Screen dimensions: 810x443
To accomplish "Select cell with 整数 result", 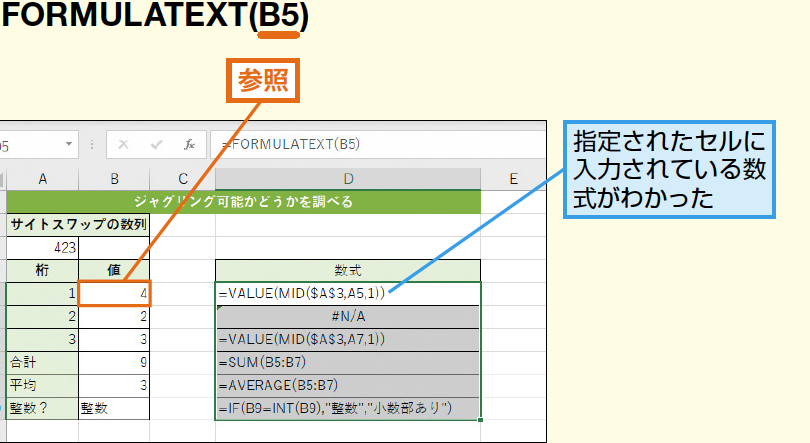I will tap(114, 408).
